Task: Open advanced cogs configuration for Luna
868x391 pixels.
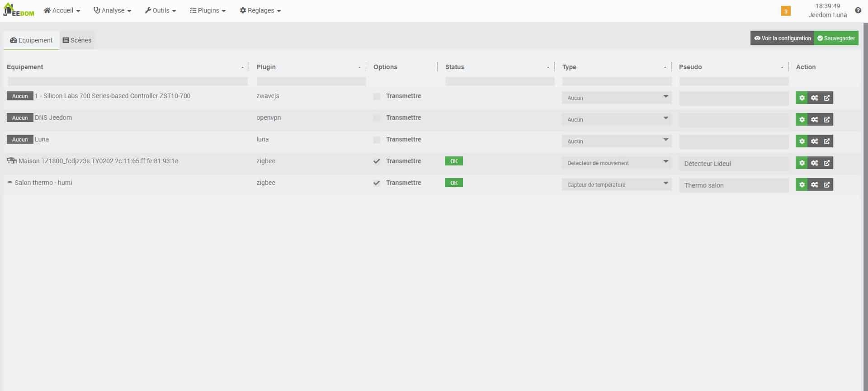Action: click(814, 141)
